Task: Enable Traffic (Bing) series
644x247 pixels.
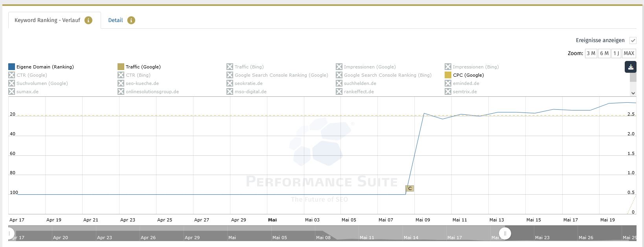Action: pos(245,67)
